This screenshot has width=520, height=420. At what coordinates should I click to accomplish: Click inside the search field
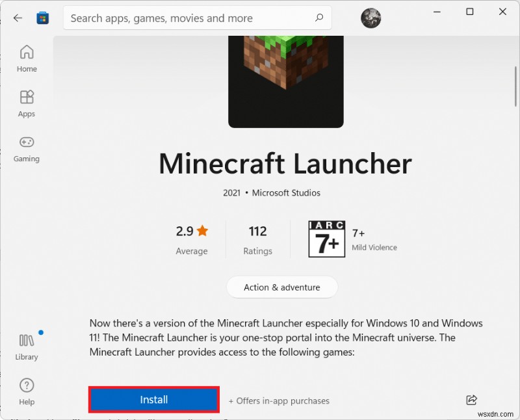(182, 18)
